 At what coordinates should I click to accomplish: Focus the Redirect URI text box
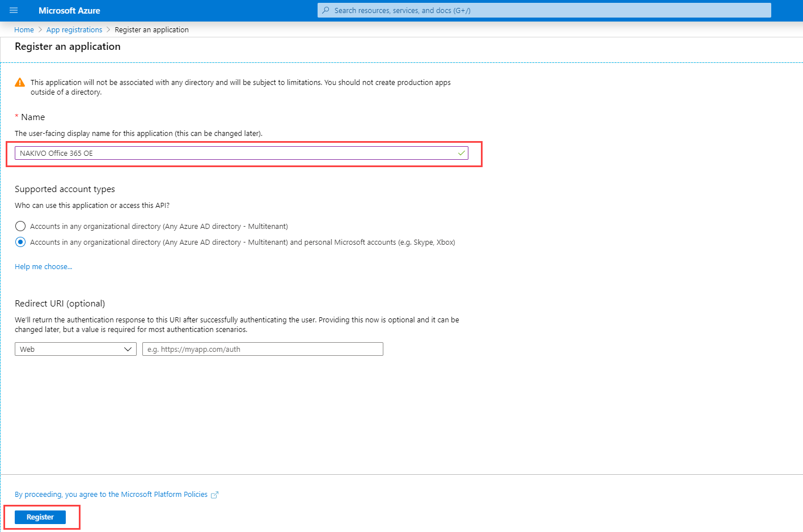(263, 349)
